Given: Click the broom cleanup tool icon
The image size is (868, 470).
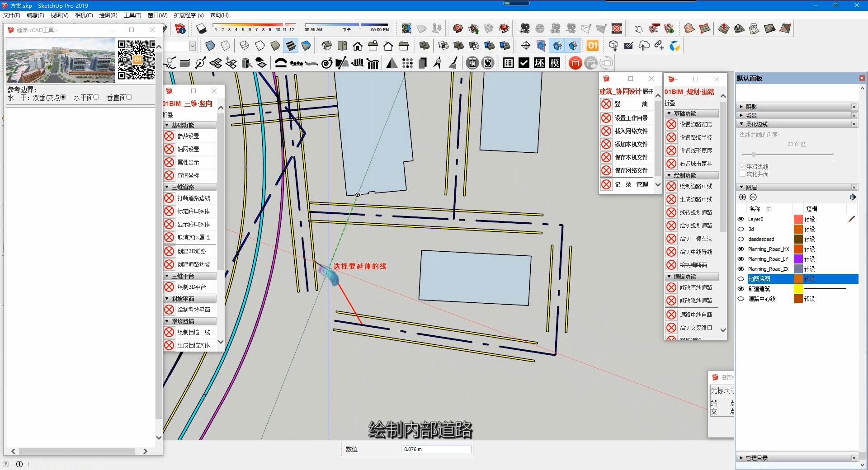Looking at the screenshot, I should click(x=453, y=63).
